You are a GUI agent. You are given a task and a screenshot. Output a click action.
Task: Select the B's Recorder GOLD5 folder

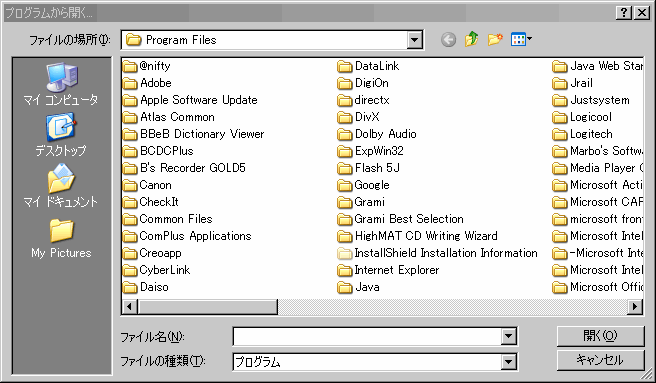(184, 168)
